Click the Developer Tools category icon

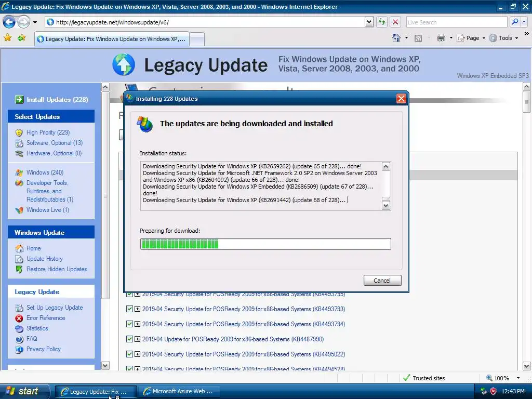click(19, 183)
